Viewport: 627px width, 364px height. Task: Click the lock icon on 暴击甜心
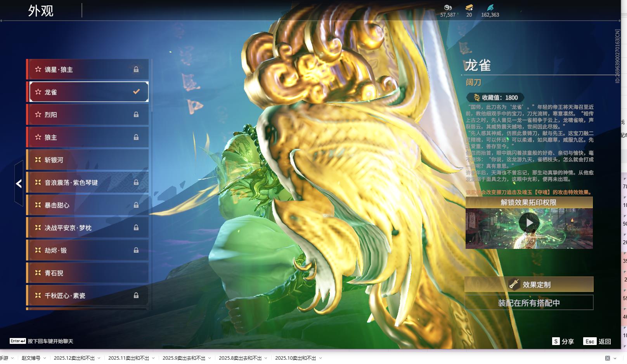tap(136, 205)
